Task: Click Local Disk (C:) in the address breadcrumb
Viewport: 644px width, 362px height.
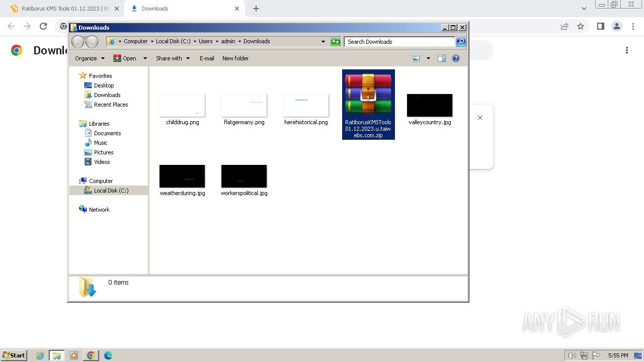Action: coord(173,42)
